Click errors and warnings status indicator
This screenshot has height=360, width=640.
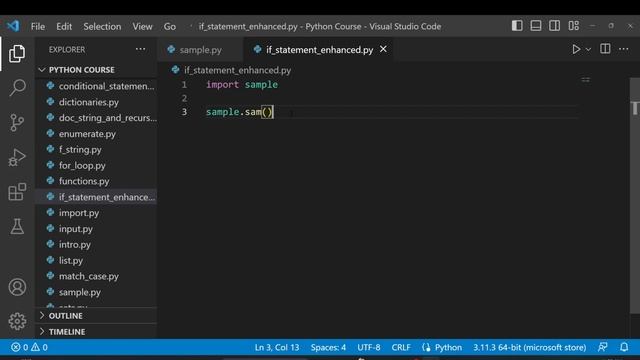click(x=29, y=347)
